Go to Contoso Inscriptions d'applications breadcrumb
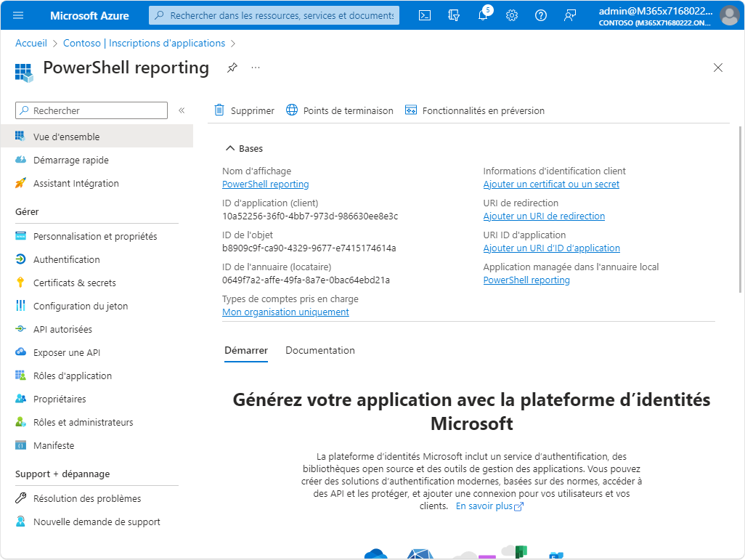This screenshot has height=560, width=745. point(144,43)
